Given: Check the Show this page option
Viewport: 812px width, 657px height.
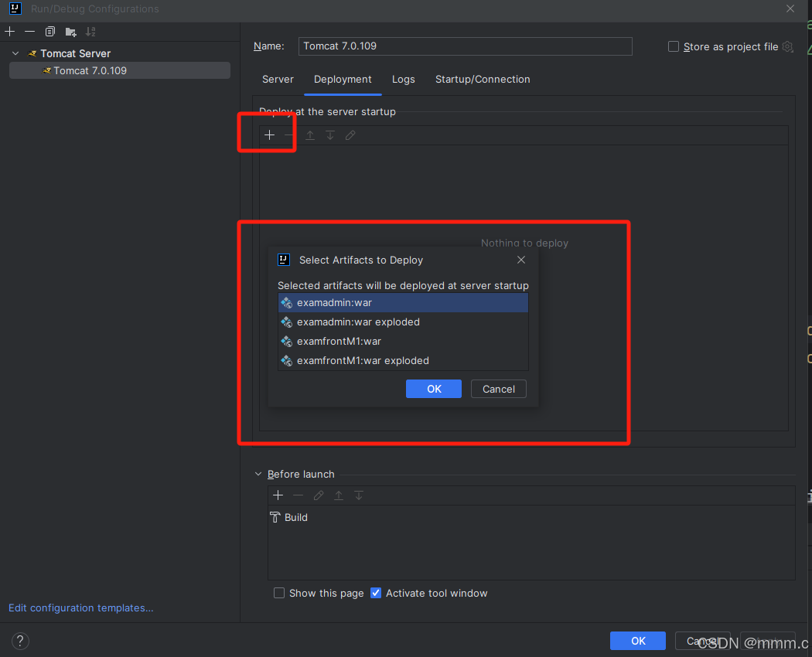Looking at the screenshot, I should [279, 593].
